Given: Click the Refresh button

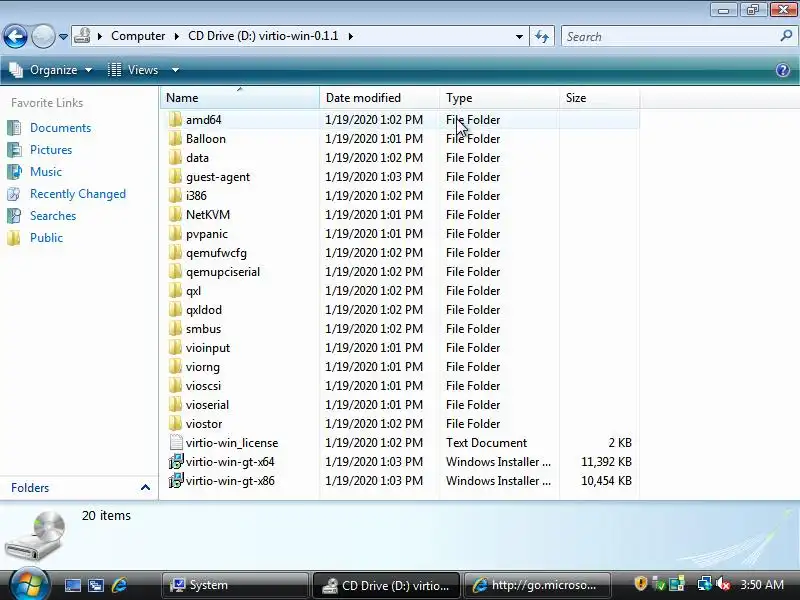Looking at the screenshot, I should click(x=542, y=37).
